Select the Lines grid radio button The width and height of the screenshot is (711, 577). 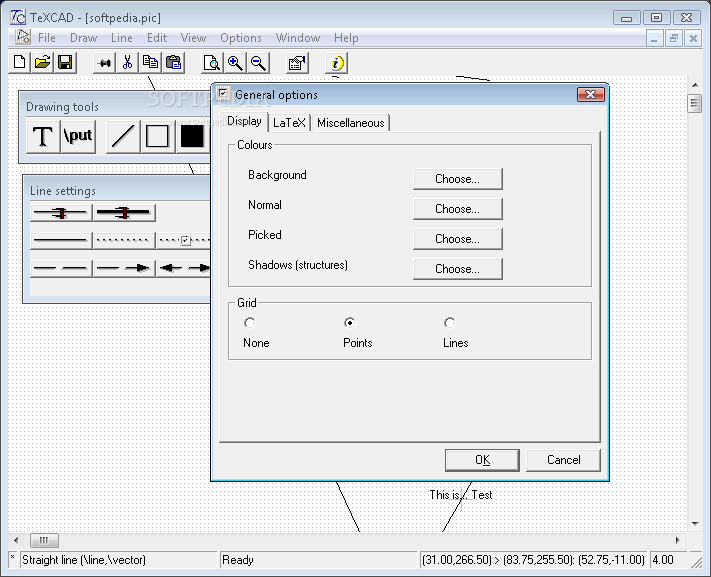(449, 323)
